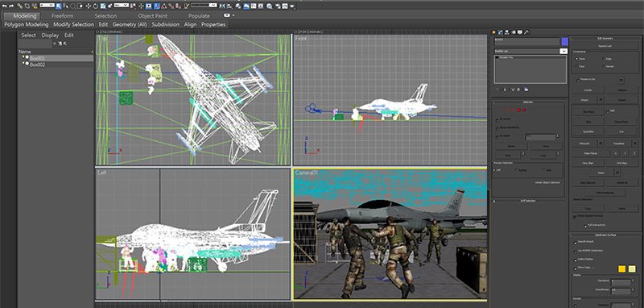The image size is (644, 308).
Task: Toggle the Use NURMS Subdivision checkbox
Action: 576,252
